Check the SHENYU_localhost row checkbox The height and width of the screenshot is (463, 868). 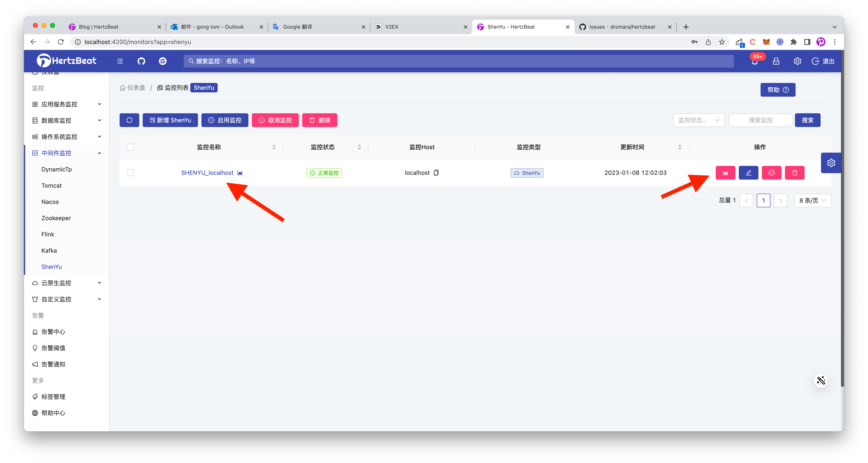tap(130, 173)
